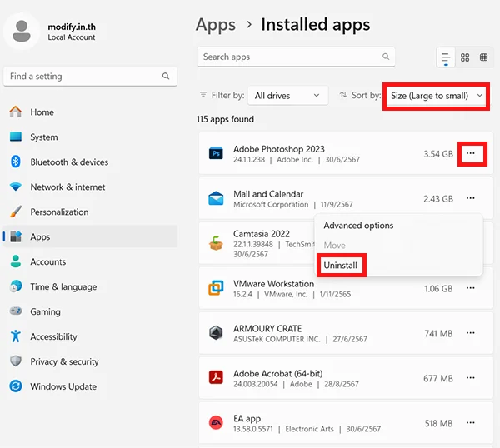Click in the Find a setting field
This screenshot has height=448, width=500.
90,76
